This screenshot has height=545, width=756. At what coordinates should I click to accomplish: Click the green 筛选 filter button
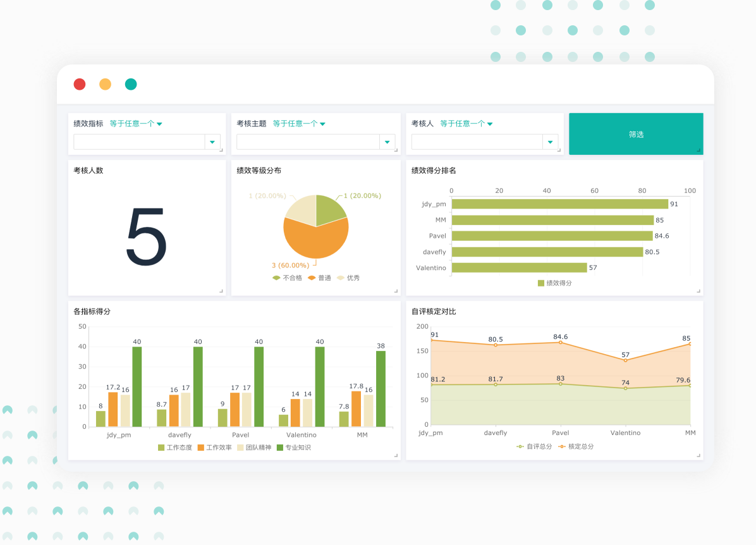[x=636, y=134]
